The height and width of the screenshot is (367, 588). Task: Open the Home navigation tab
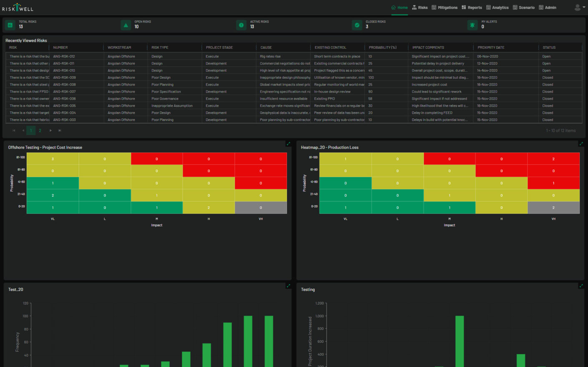pos(400,8)
